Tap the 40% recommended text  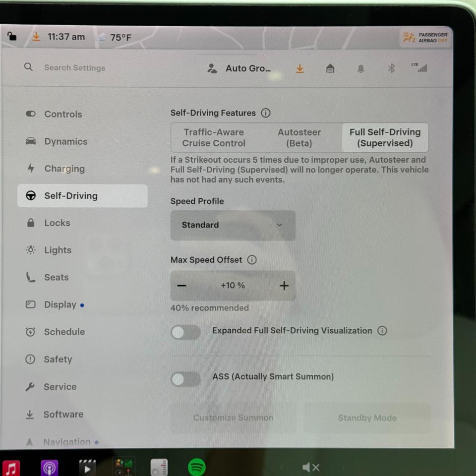point(209,308)
